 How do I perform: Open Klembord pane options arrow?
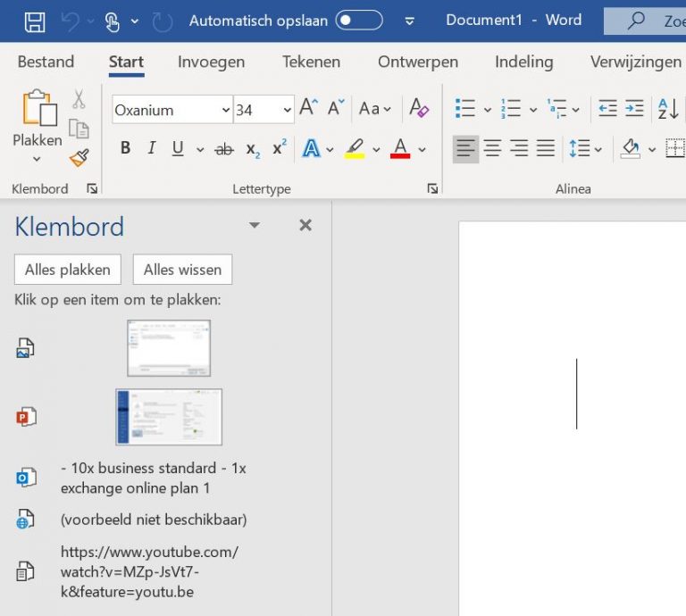255,225
